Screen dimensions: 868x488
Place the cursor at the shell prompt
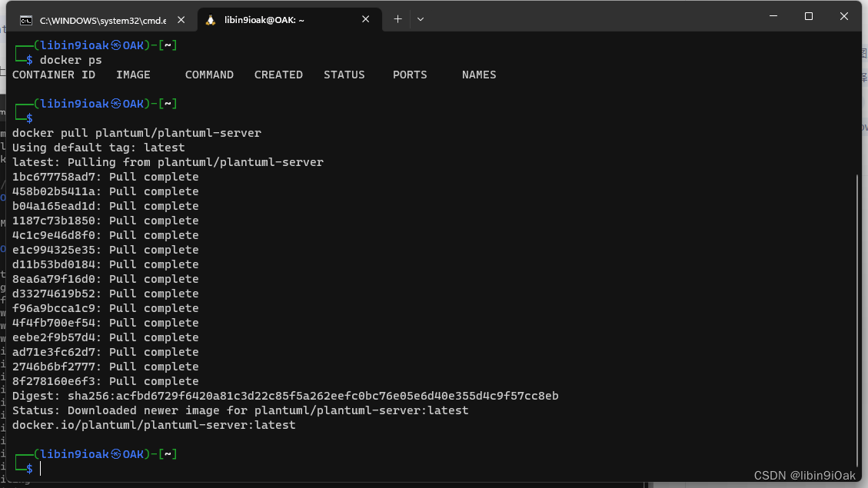40,468
